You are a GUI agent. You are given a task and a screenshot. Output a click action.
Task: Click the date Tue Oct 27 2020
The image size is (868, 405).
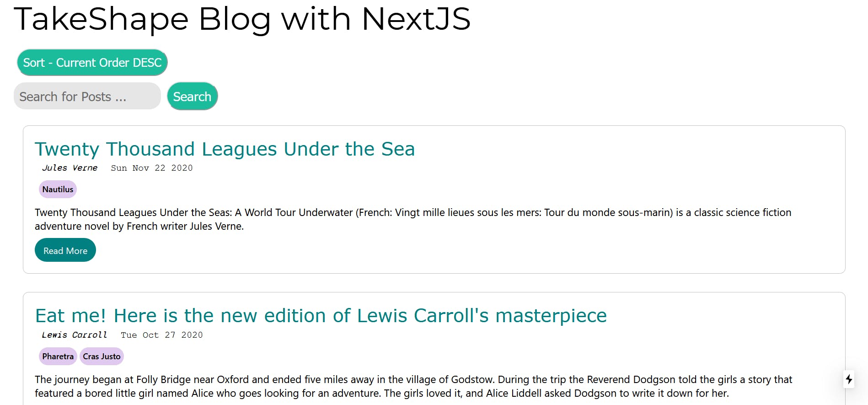(x=162, y=335)
